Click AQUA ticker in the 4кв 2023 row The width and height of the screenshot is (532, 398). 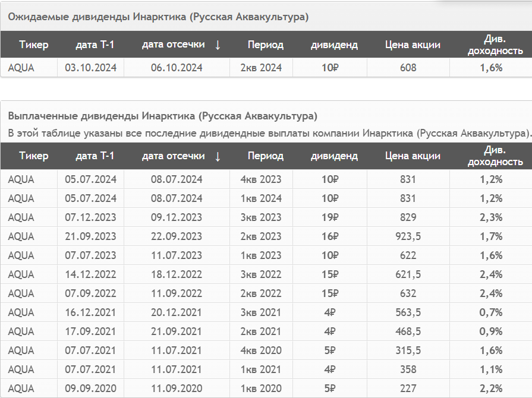point(21,179)
